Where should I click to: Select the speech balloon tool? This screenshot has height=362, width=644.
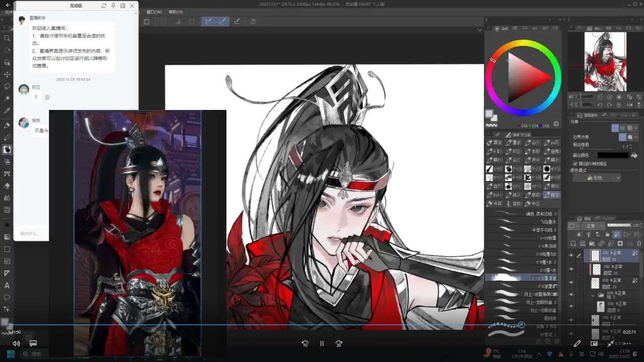(x=7, y=297)
